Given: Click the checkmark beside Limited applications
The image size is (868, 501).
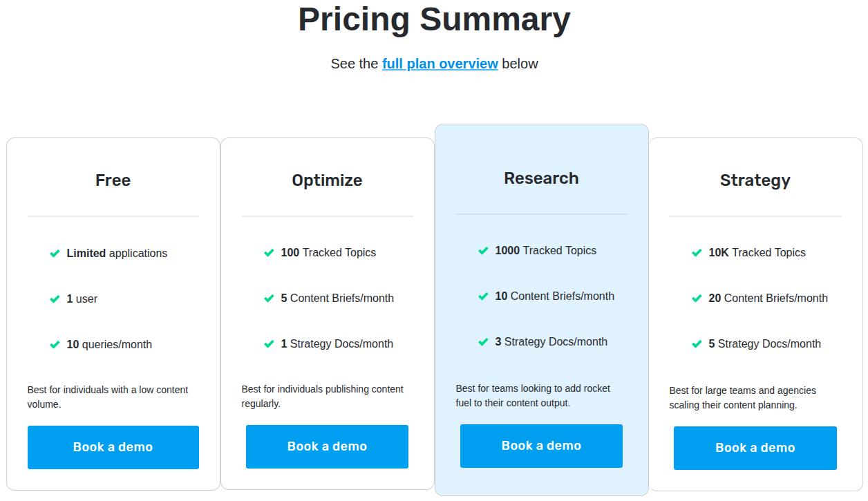Looking at the screenshot, I should click(55, 254).
